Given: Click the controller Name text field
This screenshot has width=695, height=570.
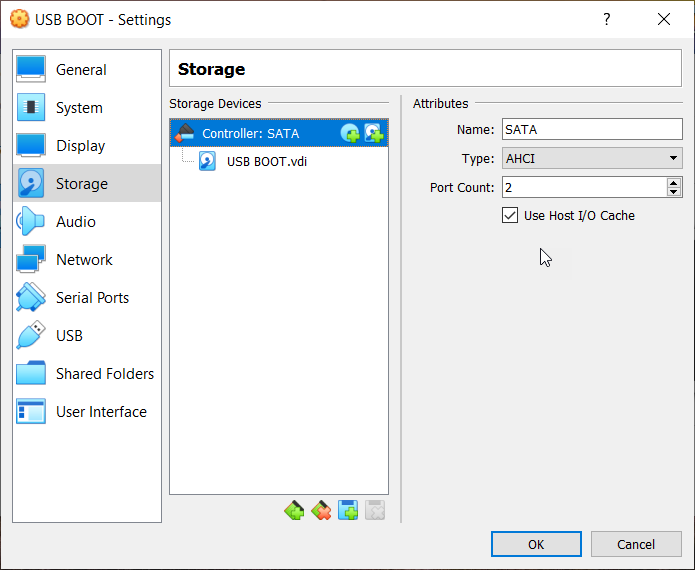Looking at the screenshot, I should (x=590, y=129).
